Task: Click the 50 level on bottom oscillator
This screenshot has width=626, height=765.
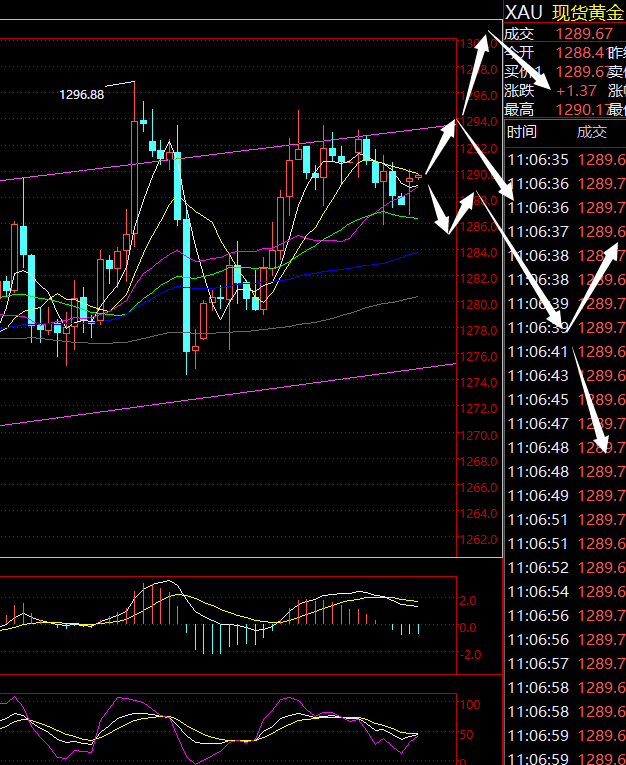Action: click(x=468, y=735)
